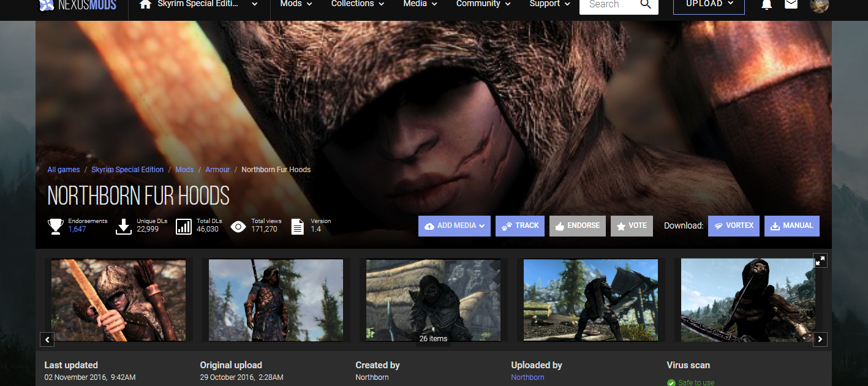The height and width of the screenshot is (386, 868).
Task: Click the Version document icon
Action: coord(297,227)
